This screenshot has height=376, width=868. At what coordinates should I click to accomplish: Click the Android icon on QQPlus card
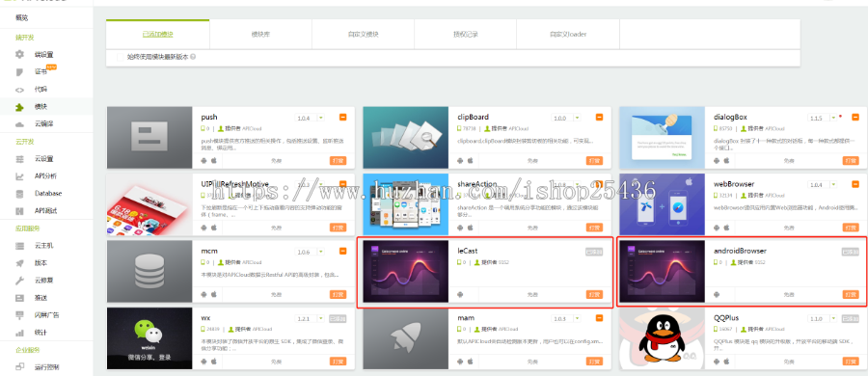click(x=717, y=362)
